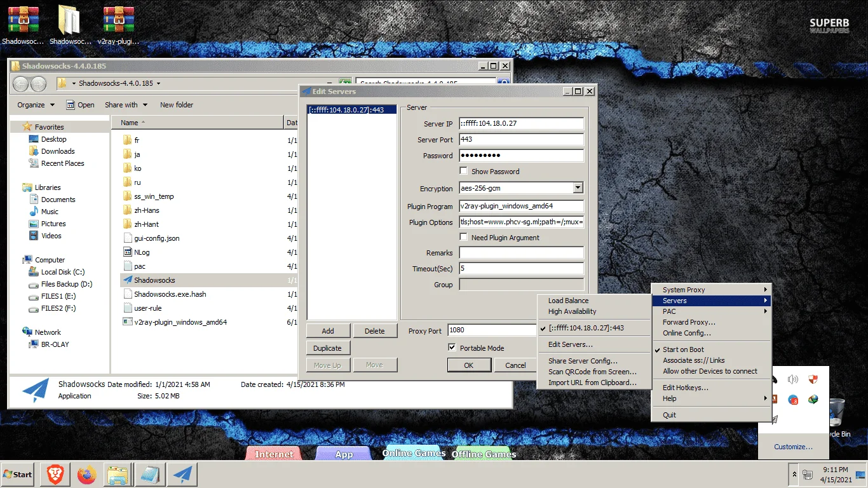Toggle the Show Password checkbox
Viewport: 868px width, 488px height.
[464, 171]
